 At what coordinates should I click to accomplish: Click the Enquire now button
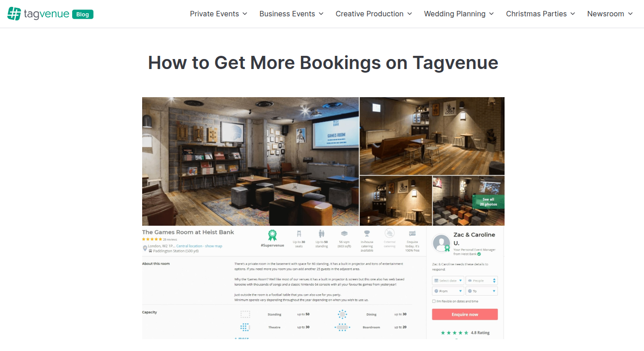tap(465, 314)
